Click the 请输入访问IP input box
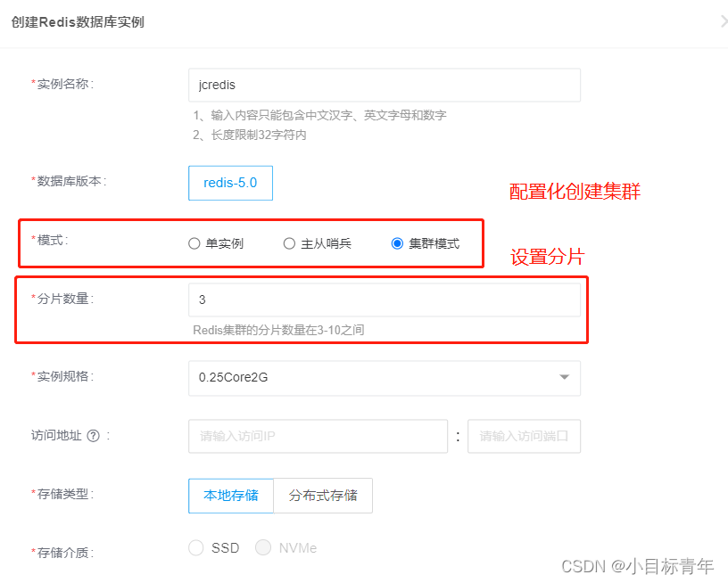The width and height of the screenshot is (728, 583). (318, 436)
